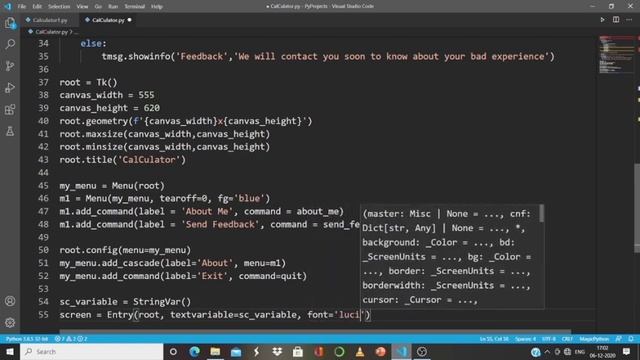Open the taskbar clock and date
The height and width of the screenshot is (360, 640).
[x=602, y=351]
